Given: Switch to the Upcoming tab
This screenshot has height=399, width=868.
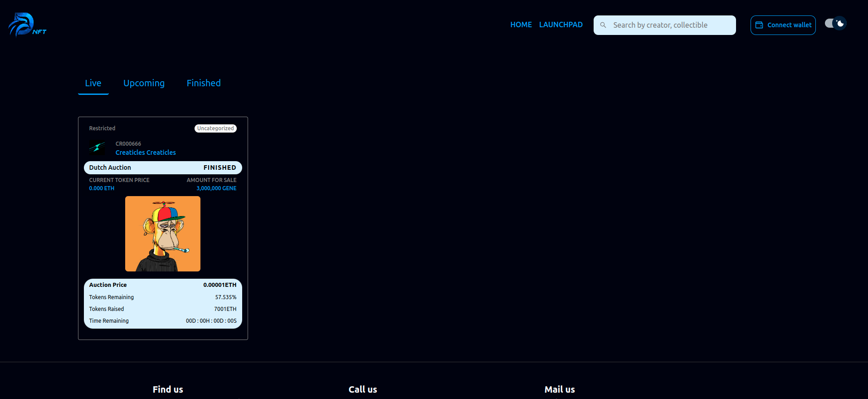Looking at the screenshot, I should coord(144,83).
